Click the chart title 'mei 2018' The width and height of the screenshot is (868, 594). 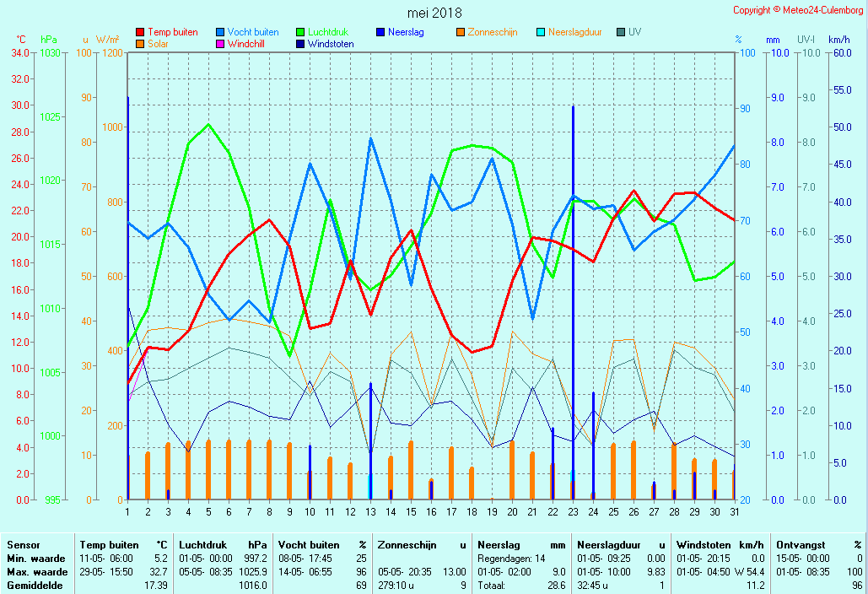click(x=434, y=13)
